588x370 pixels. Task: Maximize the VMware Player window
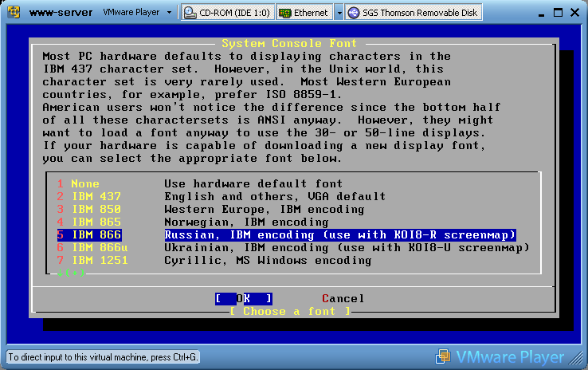[558, 13]
